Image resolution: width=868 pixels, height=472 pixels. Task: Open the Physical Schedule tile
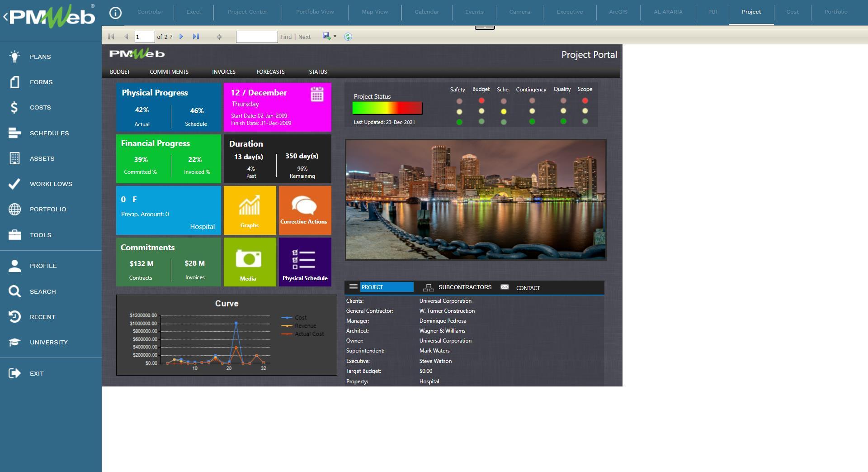point(305,262)
